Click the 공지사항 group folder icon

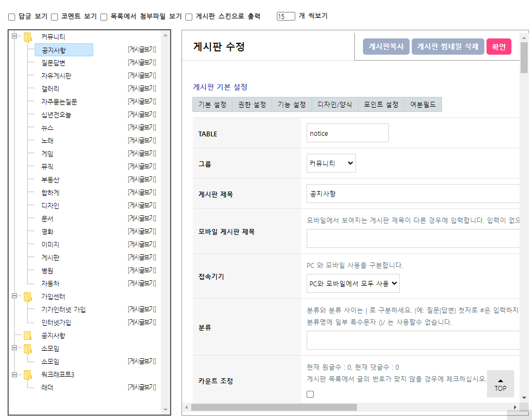tap(28, 336)
